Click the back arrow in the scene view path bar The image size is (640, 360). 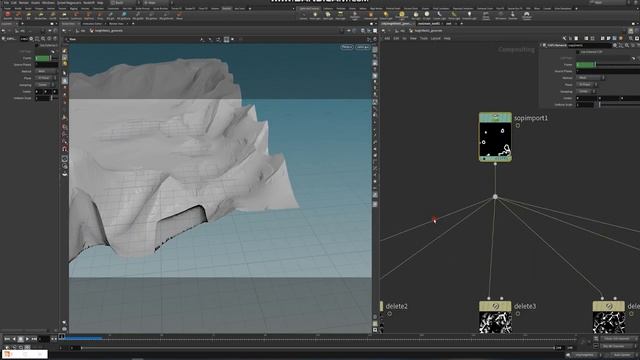point(64,31)
